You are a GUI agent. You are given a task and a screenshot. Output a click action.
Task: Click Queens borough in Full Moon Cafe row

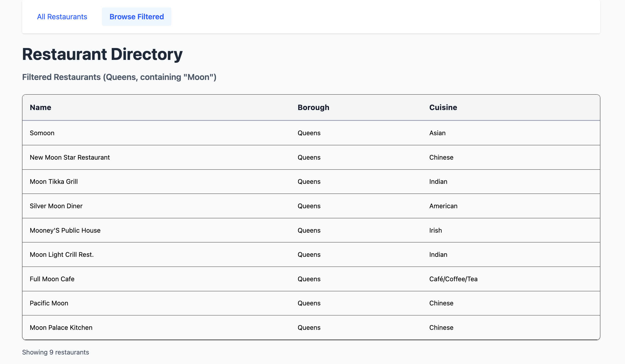[309, 279]
